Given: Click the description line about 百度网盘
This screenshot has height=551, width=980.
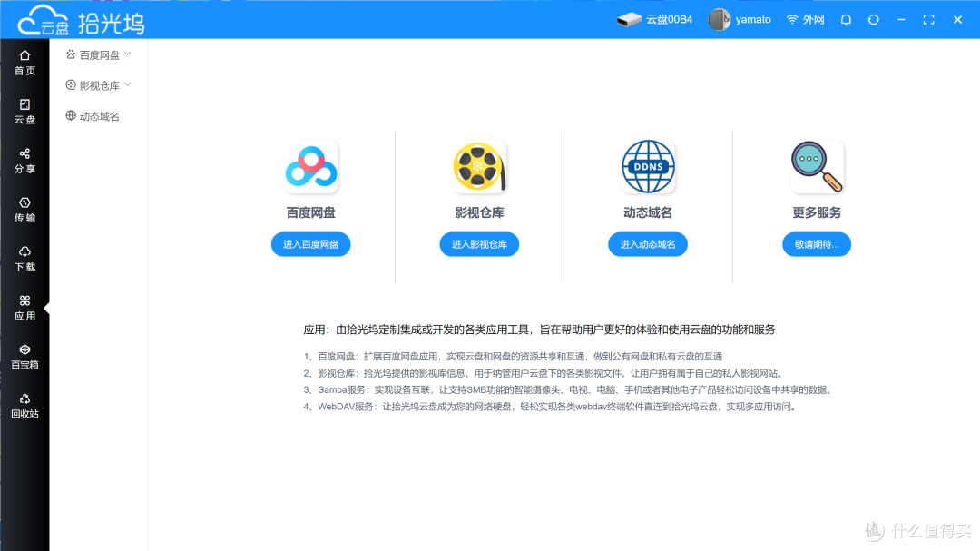Looking at the screenshot, I should (513, 357).
